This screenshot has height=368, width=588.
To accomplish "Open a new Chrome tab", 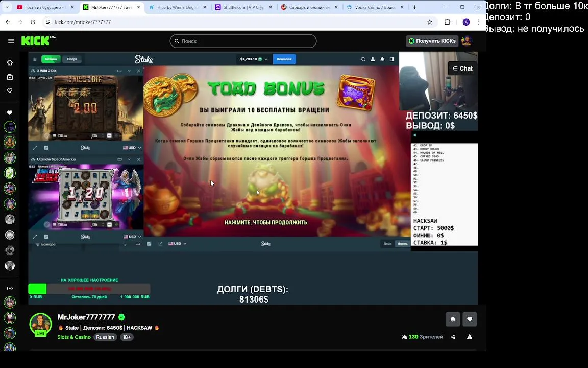I will [415, 7].
